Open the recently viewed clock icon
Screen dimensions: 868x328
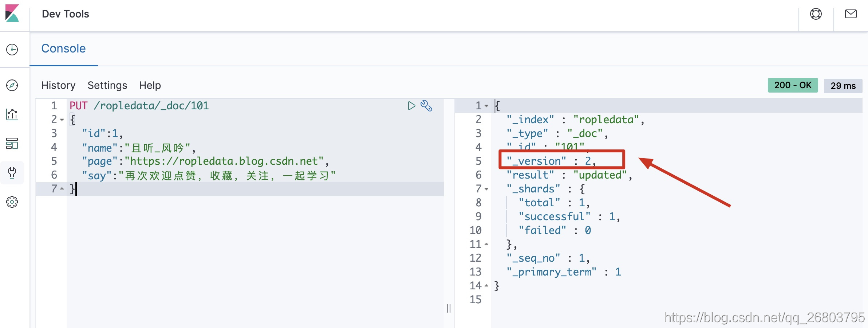(12, 50)
